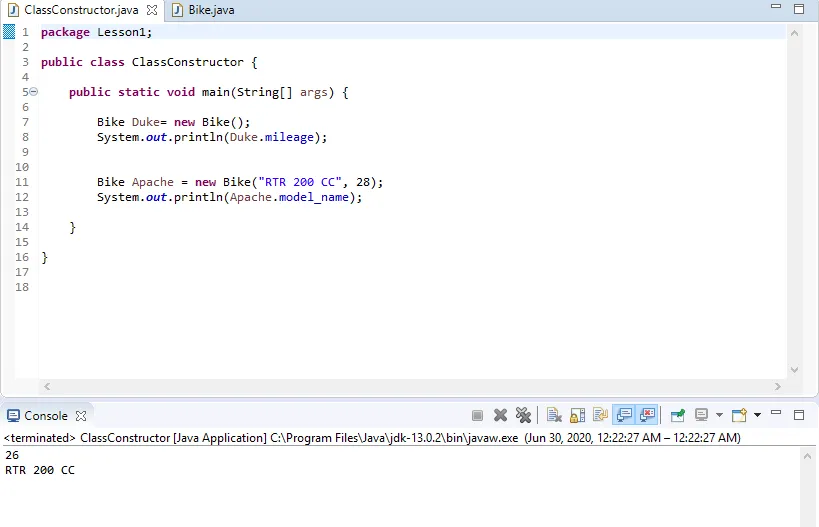Click the console scroll up arrow
The width and height of the screenshot is (819, 527).
pyautogui.click(x=808, y=456)
